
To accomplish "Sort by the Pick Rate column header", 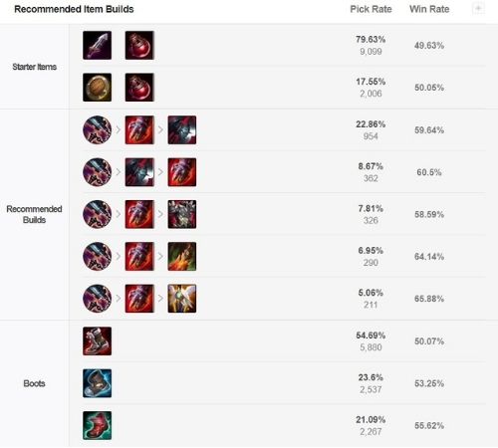I will point(371,9).
